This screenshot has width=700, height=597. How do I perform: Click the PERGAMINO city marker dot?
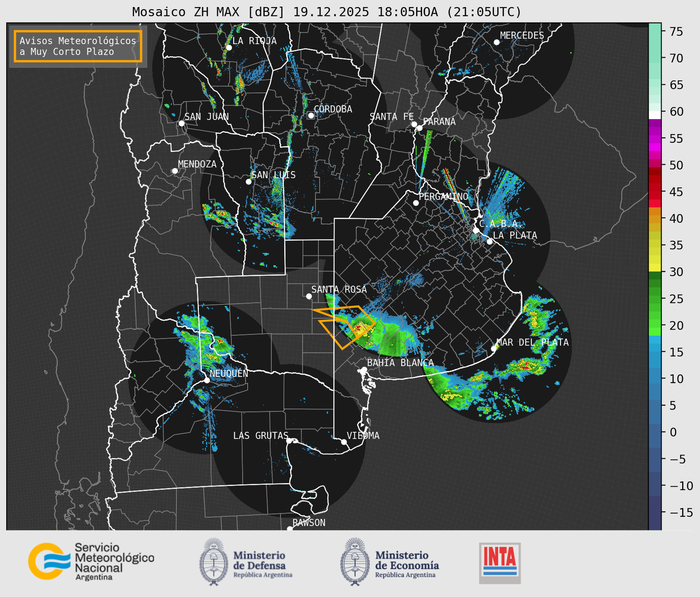pos(416,203)
